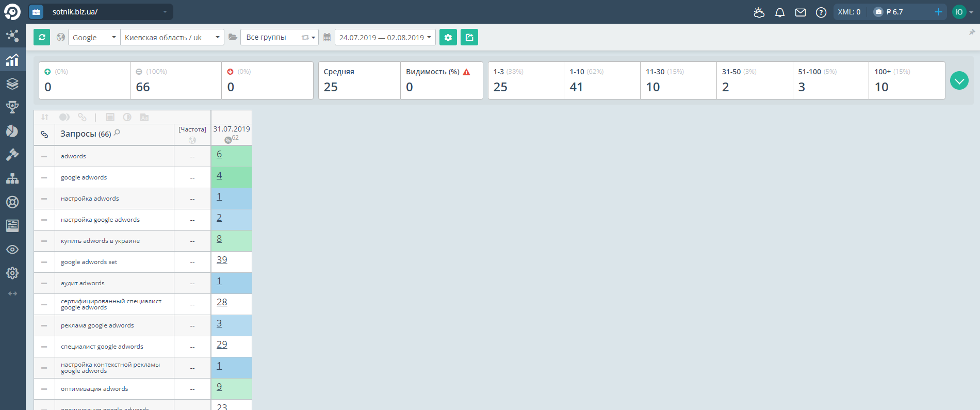This screenshot has height=410, width=980.
Task: Pin the toolbar with the pushpin icon
Action: tap(972, 32)
